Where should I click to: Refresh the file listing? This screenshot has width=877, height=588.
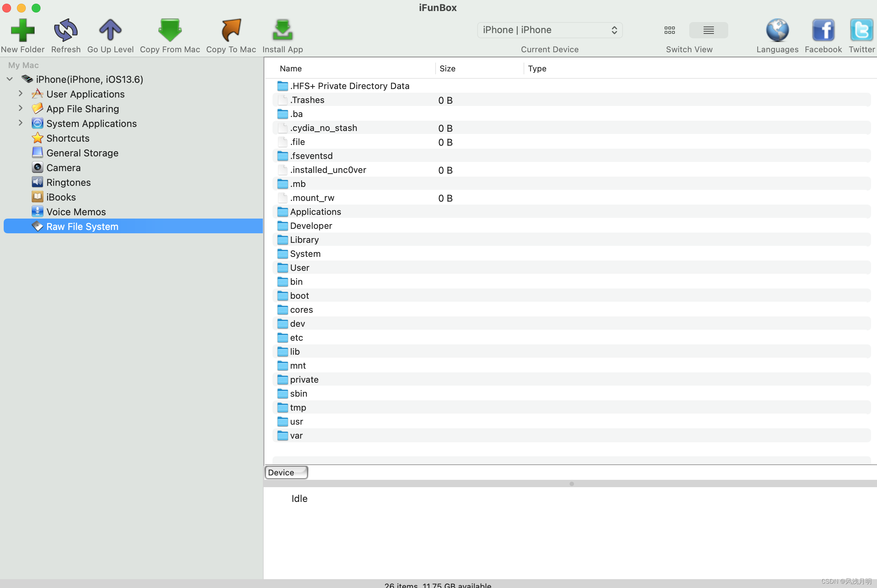pyautogui.click(x=66, y=30)
